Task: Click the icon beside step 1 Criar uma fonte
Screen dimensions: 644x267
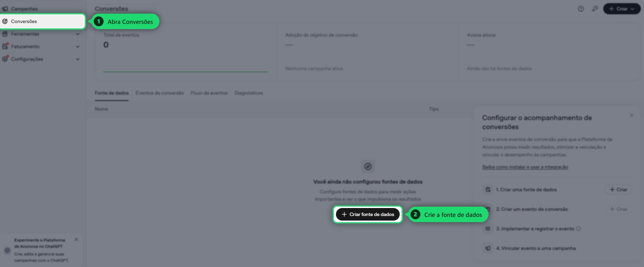Action: point(488,190)
